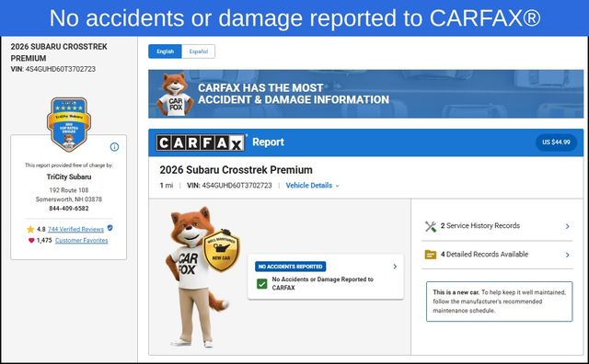Click the gold star rating icon
Screen dimensions: 589x364
[30, 229]
